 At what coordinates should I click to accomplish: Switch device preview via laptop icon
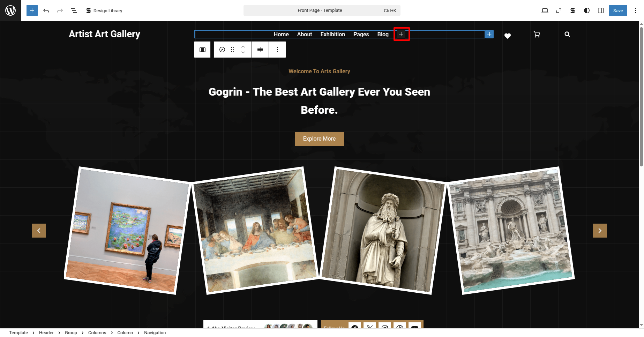pos(545,10)
